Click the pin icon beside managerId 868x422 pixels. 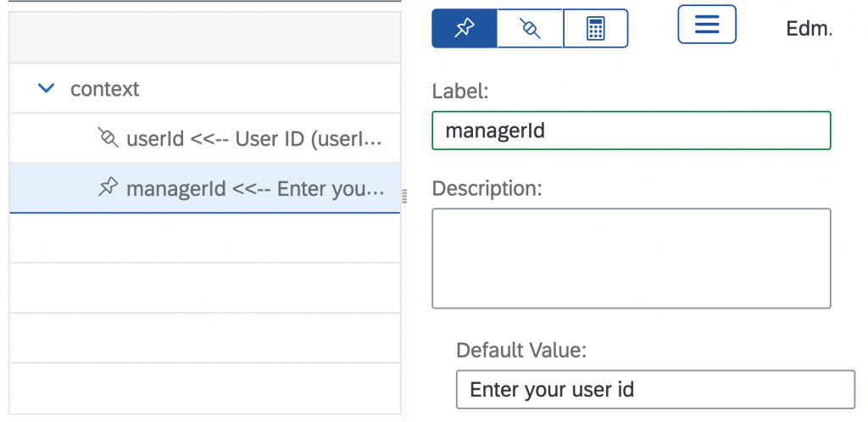(x=108, y=187)
